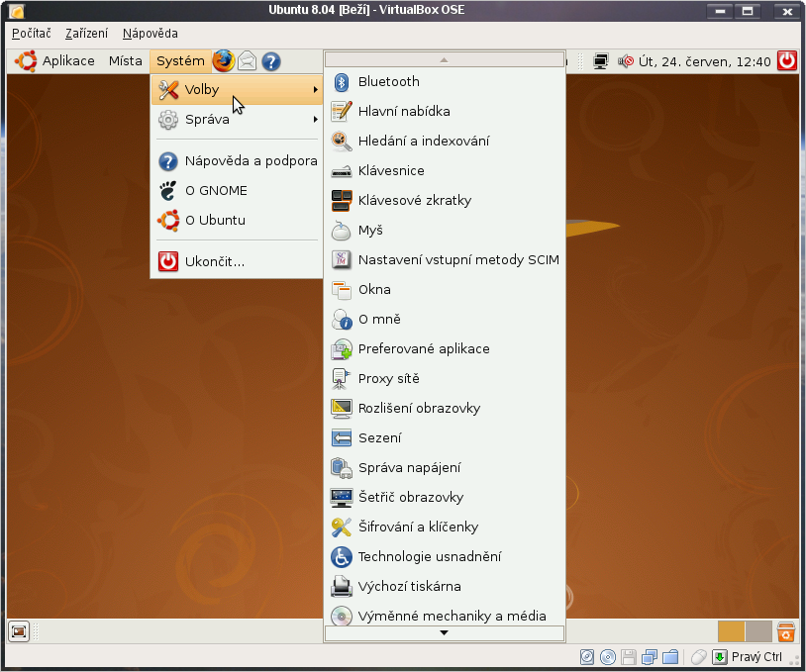Viewport: 806px width, 672px height.
Task: Click the date and time clock
Action: click(704, 61)
